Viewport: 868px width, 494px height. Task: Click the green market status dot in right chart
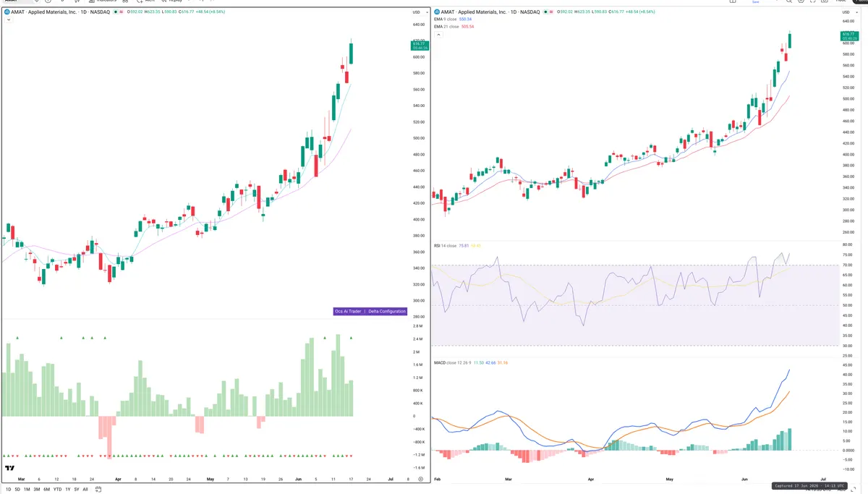pyautogui.click(x=545, y=12)
